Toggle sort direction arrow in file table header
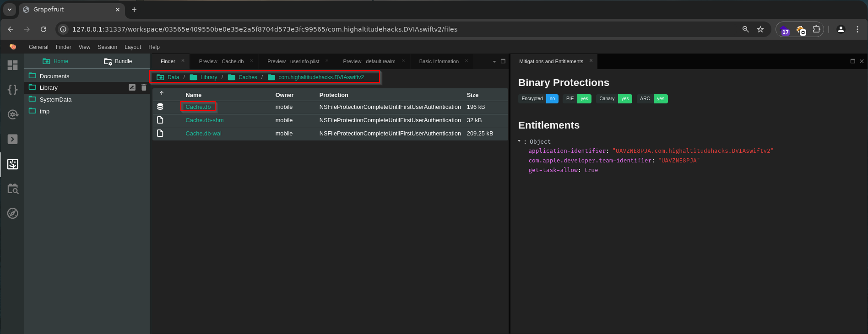868x334 pixels. click(x=162, y=93)
